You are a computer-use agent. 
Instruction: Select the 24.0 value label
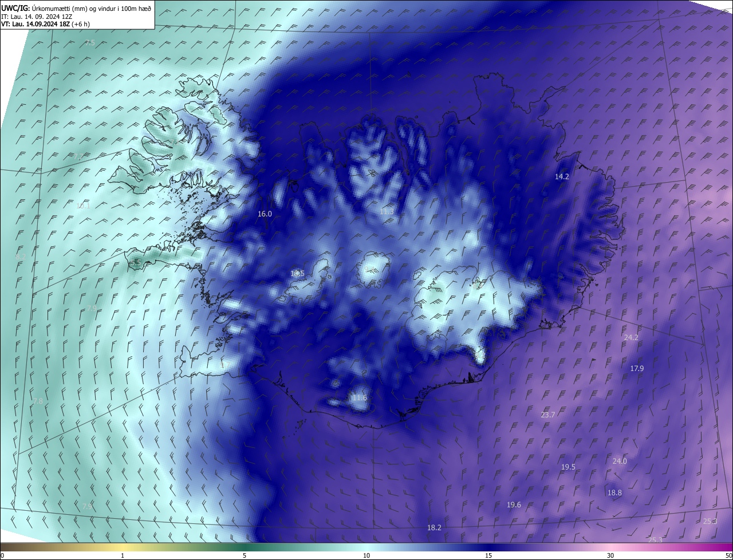(620, 461)
